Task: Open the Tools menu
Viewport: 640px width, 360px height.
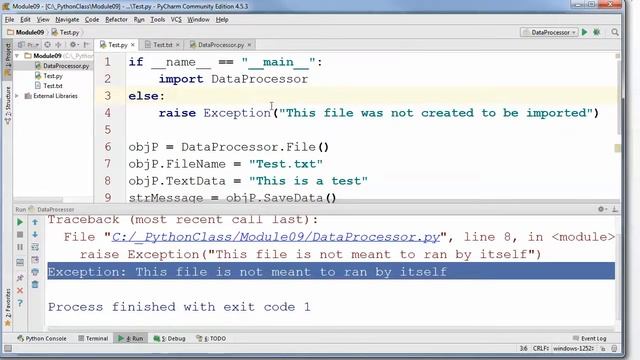Action: coord(158,20)
